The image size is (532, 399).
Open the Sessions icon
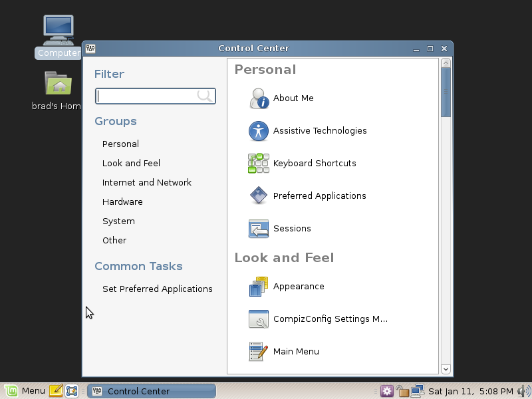pyautogui.click(x=259, y=228)
